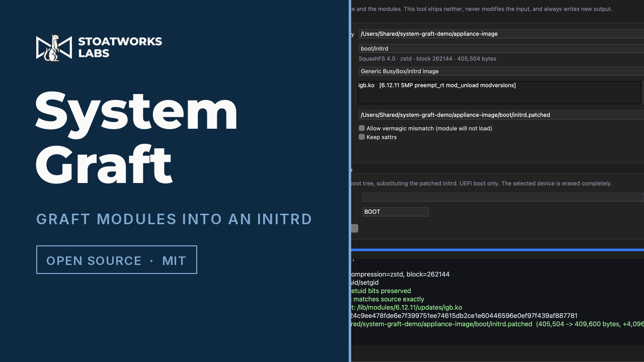
Task: Click the OPEN SOURCE · MIT badge
Action: [x=116, y=260]
